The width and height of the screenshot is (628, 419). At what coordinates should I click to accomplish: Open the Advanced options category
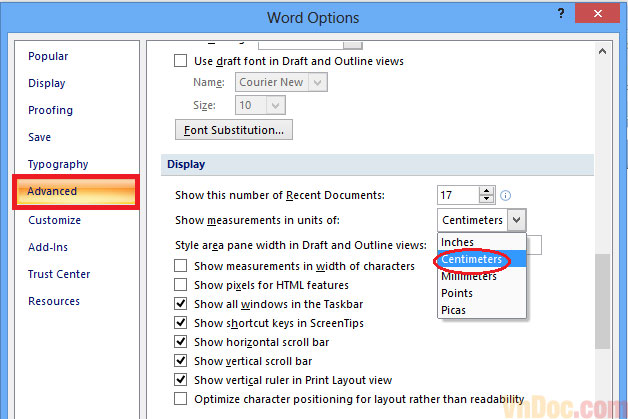52,191
